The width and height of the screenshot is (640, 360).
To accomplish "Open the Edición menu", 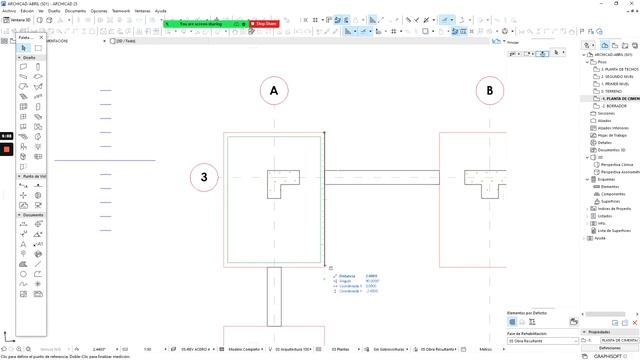I will point(27,11).
